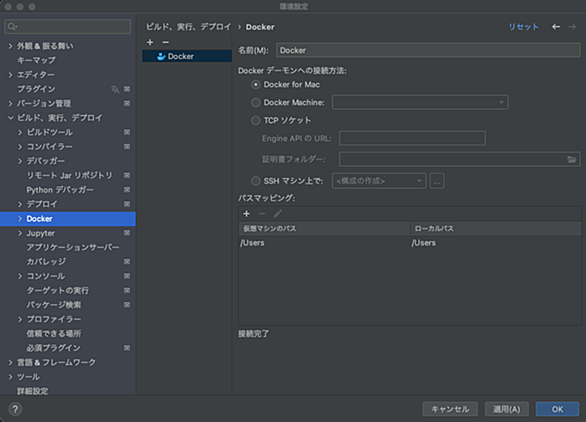Open SSH configuration ellipsis button
586x422 pixels.
click(x=437, y=181)
